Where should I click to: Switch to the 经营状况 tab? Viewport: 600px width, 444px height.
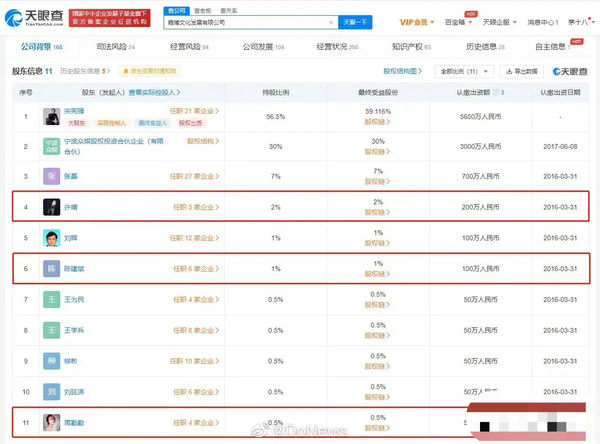pos(337,47)
